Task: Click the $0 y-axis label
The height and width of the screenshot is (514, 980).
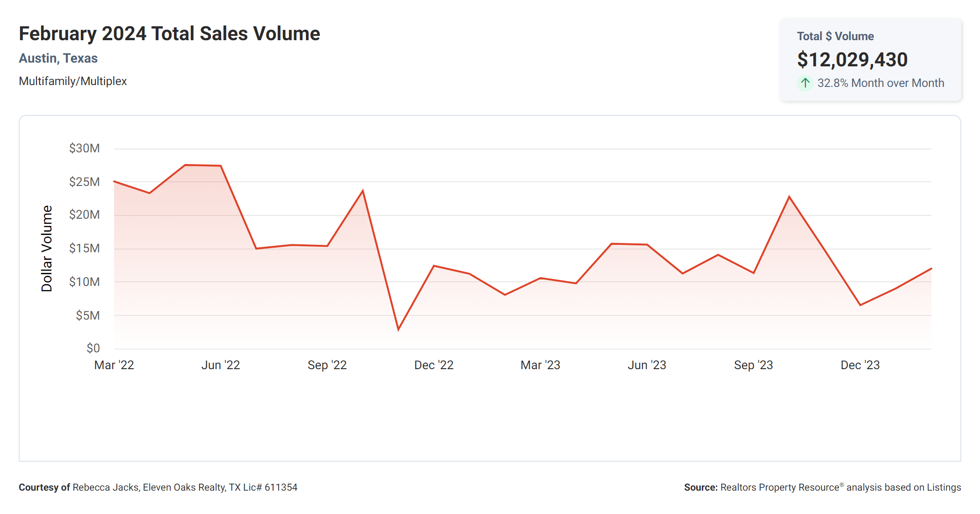Action: 93,348
